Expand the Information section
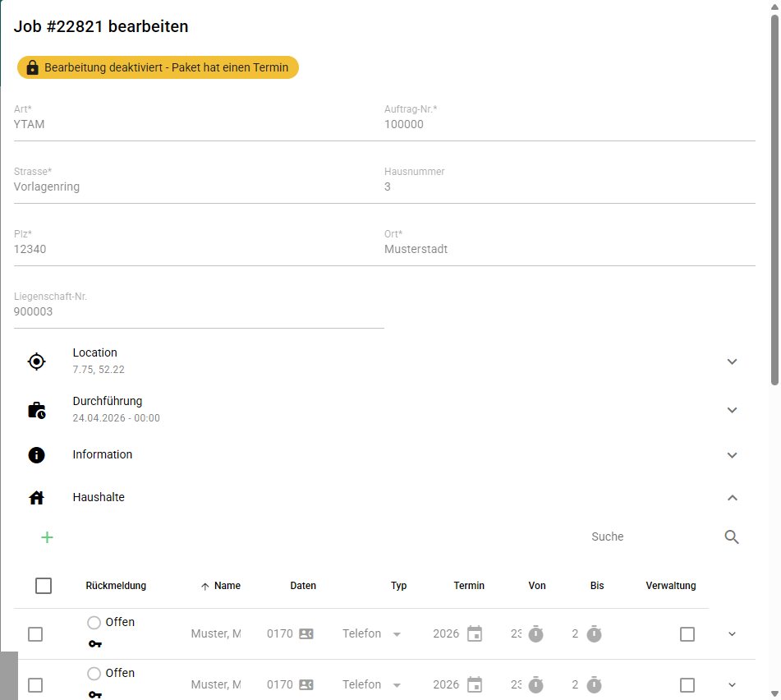 [732, 455]
